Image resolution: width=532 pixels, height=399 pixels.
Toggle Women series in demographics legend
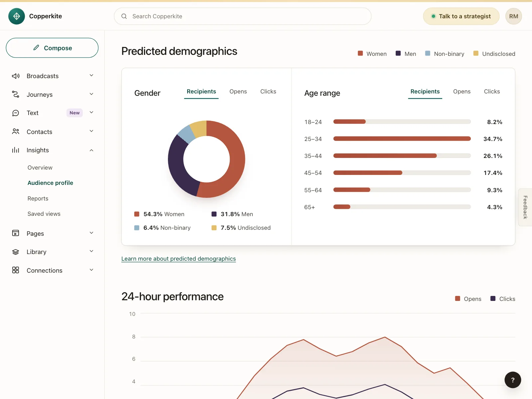coord(372,54)
